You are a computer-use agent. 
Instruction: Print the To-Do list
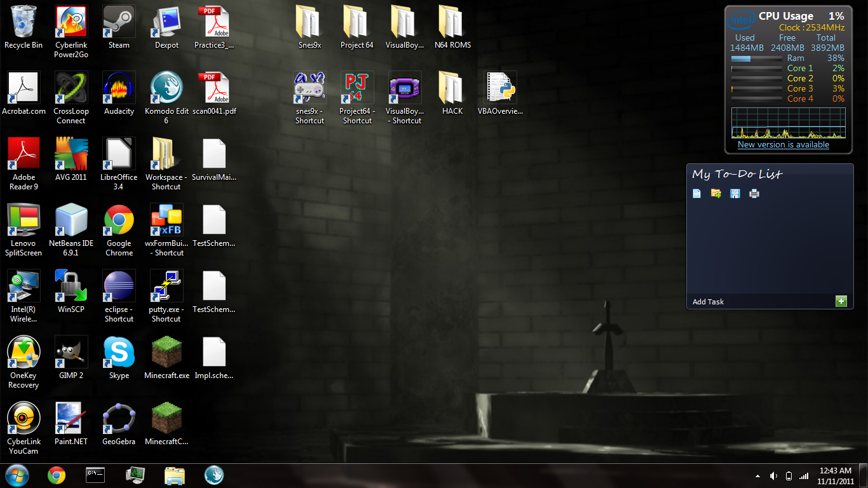(x=754, y=193)
